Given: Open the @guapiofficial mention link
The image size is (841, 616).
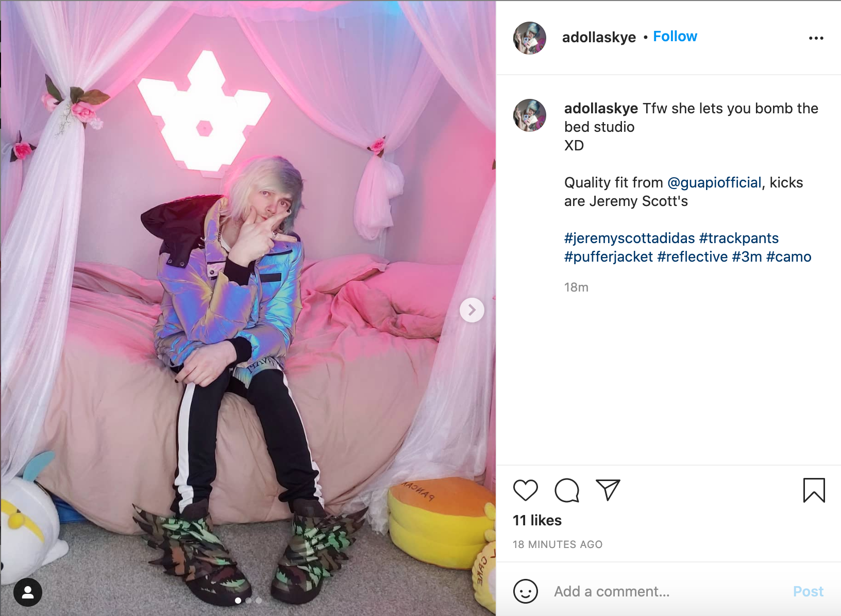Looking at the screenshot, I should tap(714, 183).
